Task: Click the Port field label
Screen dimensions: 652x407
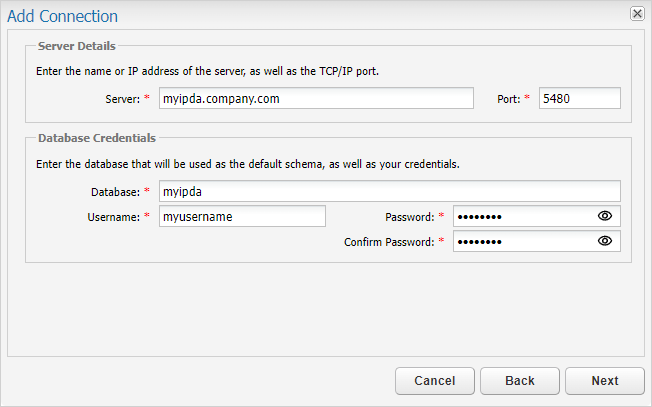Action: tap(508, 99)
